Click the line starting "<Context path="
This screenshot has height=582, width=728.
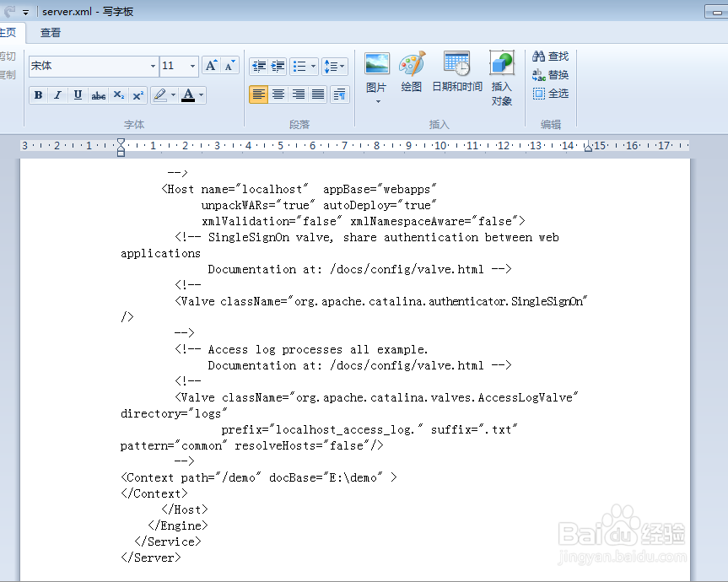(x=259, y=477)
